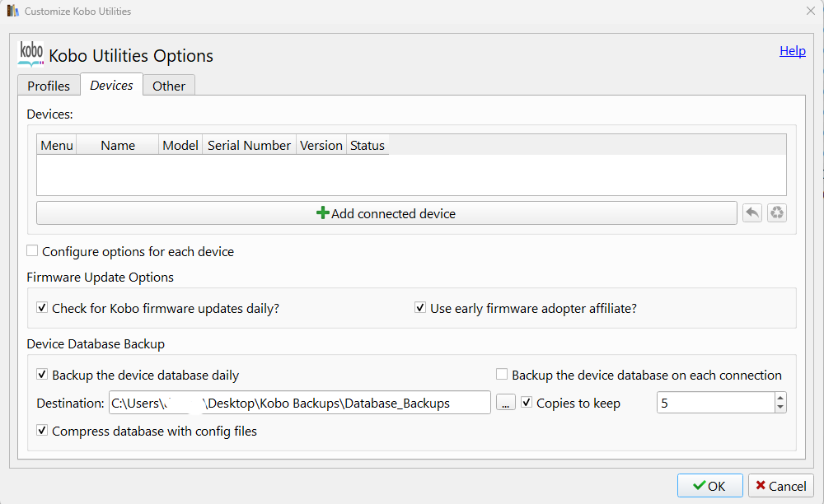Screen dimensions: 824x504
Task: Decrease Copies to keep with down arrow
Action: (780, 408)
